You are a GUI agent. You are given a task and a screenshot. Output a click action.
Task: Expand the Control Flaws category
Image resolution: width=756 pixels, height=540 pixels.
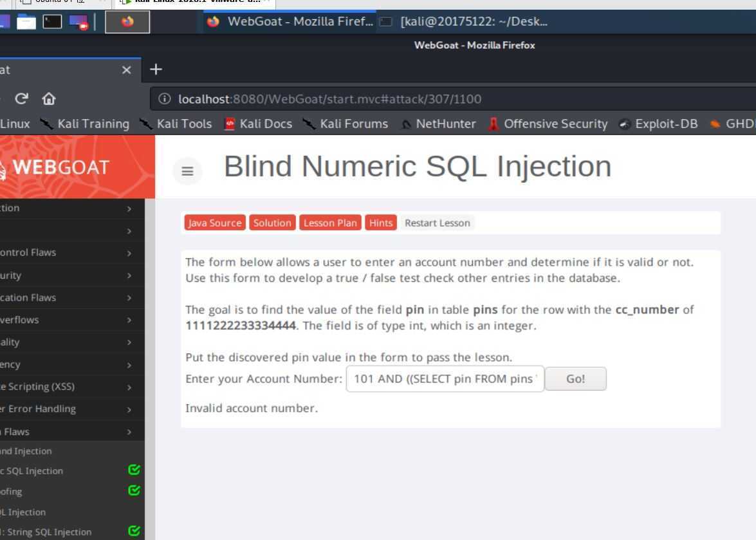coord(72,253)
